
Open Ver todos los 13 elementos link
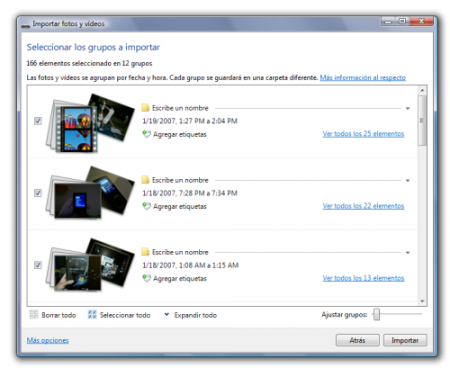tap(363, 278)
